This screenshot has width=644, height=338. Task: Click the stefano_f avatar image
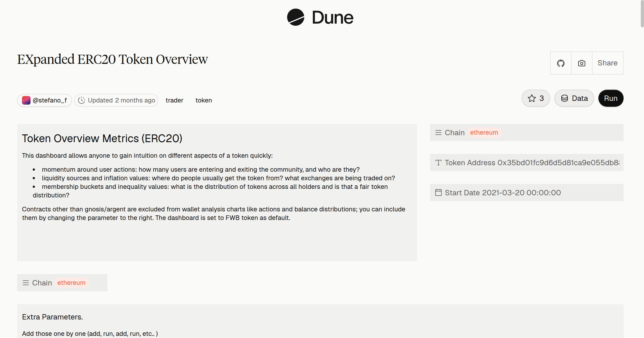pos(26,100)
